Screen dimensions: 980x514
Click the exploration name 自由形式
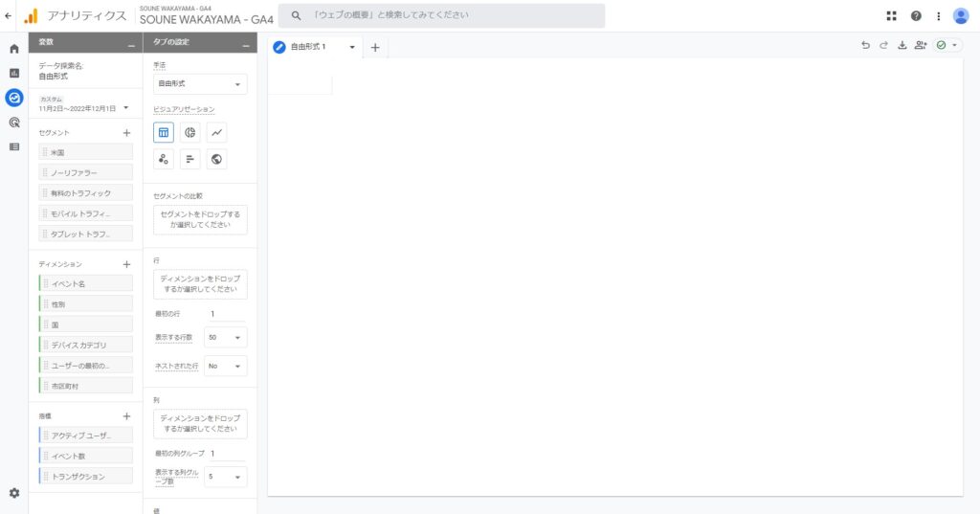(54, 77)
